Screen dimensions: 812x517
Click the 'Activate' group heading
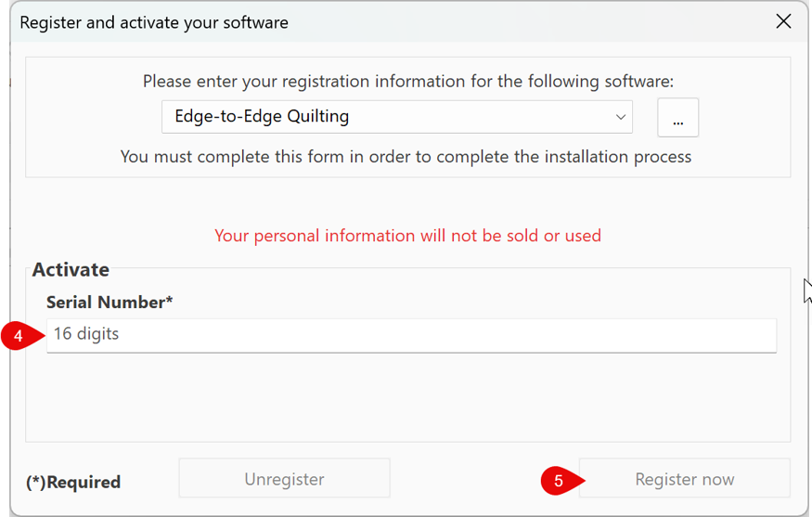(71, 270)
